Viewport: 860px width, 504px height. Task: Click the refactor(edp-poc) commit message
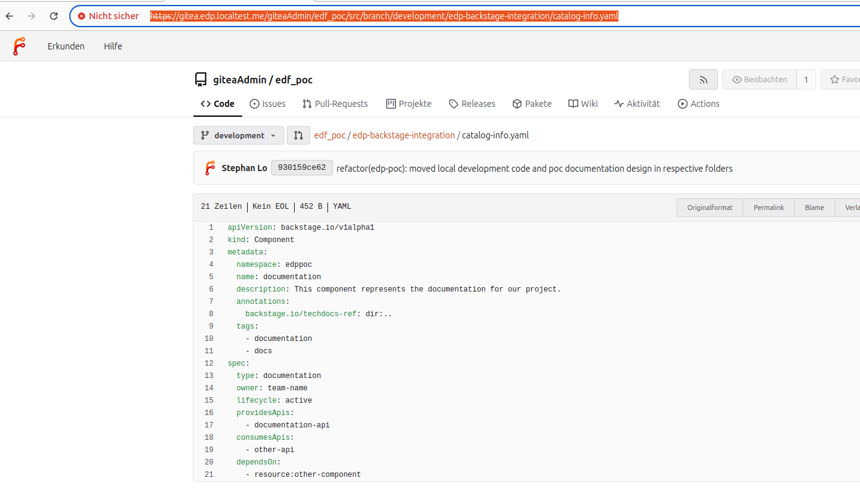534,168
